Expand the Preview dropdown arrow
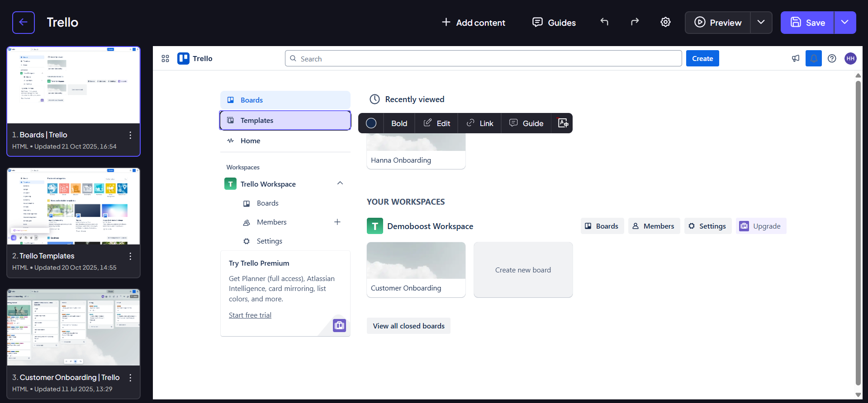This screenshot has height=403, width=868. [761, 23]
